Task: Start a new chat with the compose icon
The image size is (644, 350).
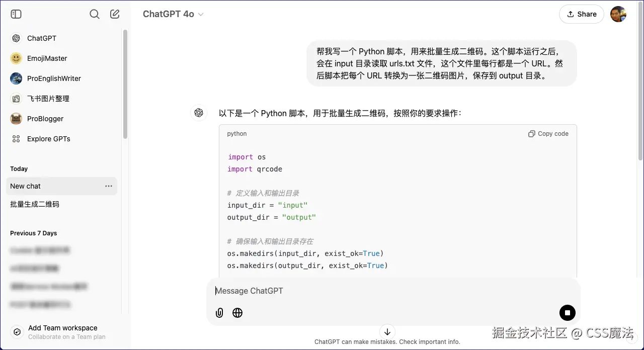Action: pyautogui.click(x=115, y=14)
